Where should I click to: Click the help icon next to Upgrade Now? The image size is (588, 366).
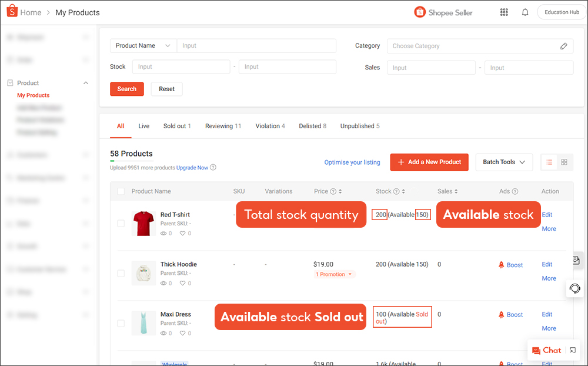(x=213, y=168)
